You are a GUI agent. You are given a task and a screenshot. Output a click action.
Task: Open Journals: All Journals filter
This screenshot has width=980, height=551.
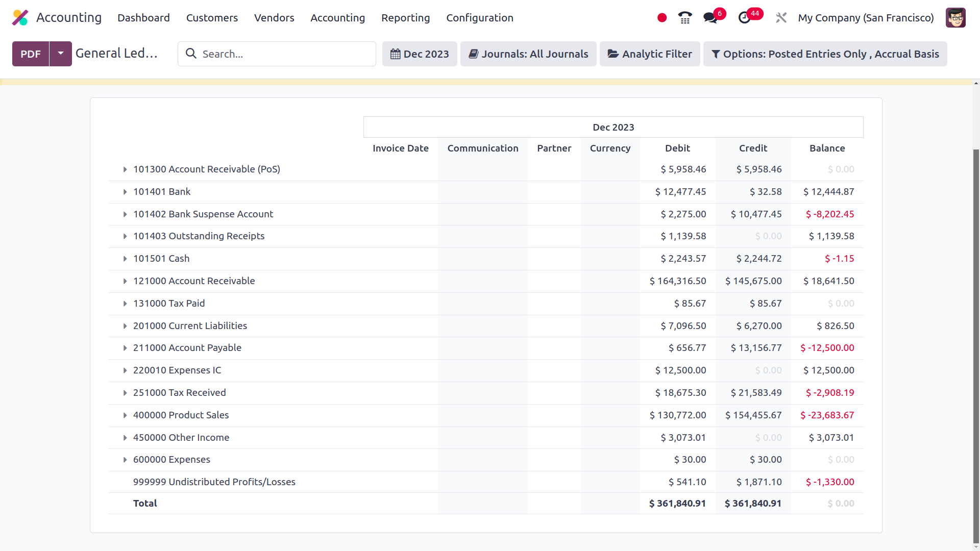[528, 54]
